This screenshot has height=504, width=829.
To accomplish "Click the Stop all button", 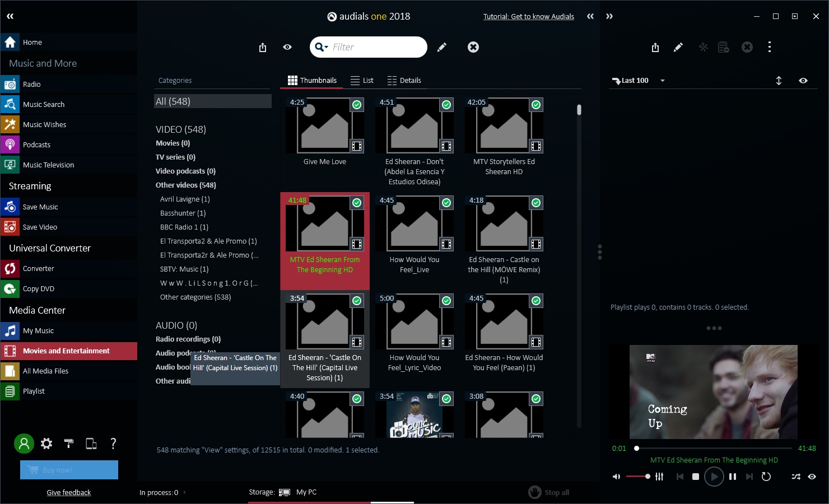I will tap(549, 492).
